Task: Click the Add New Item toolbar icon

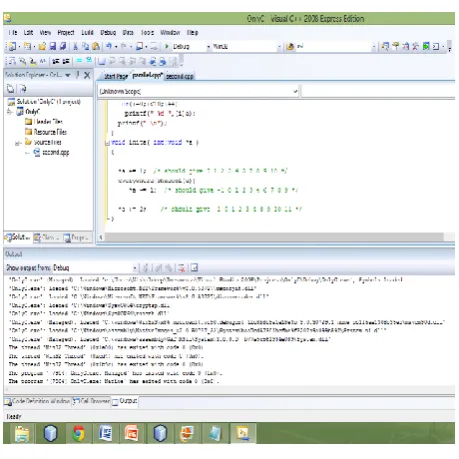Action: click(x=27, y=46)
